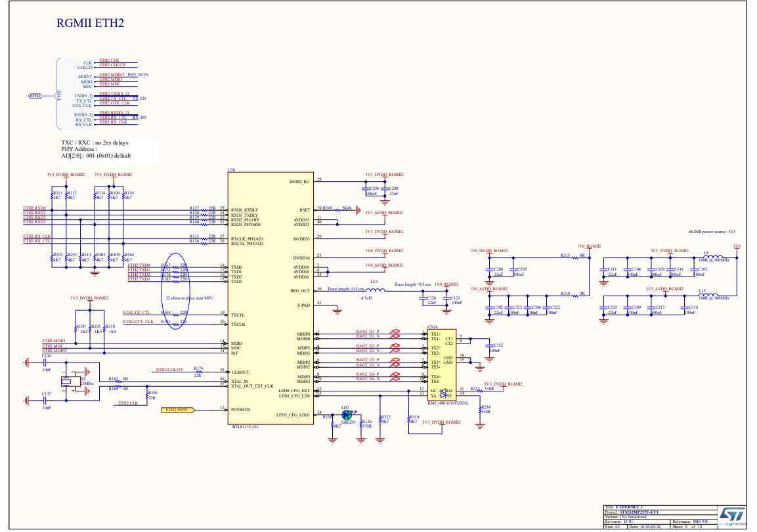Click the RXD0_RXDLY pin name
The width and height of the screenshot is (757, 532).
244,210
